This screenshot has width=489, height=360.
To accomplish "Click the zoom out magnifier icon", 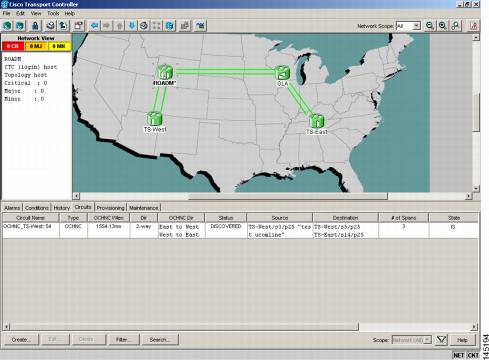I will click(430, 26).
